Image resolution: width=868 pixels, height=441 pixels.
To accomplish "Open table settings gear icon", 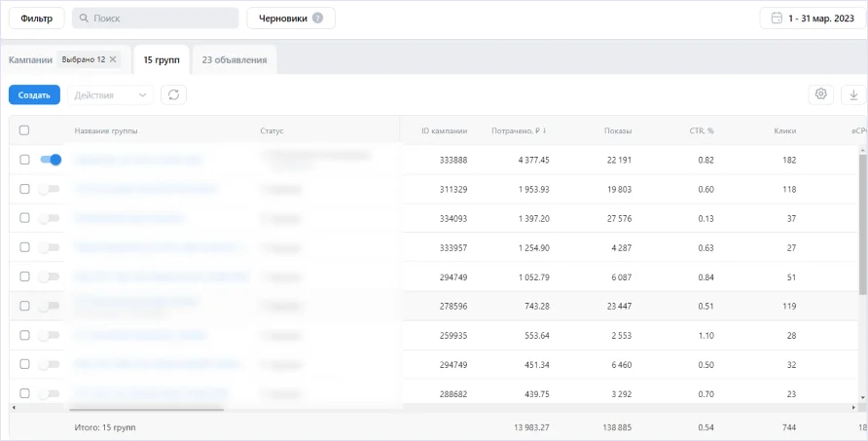I will click(821, 94).
